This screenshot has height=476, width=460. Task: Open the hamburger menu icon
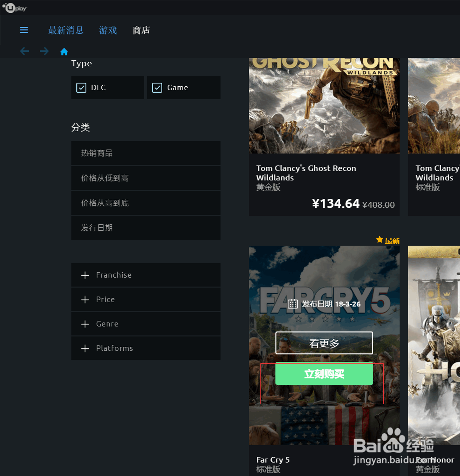pos(24,30)
